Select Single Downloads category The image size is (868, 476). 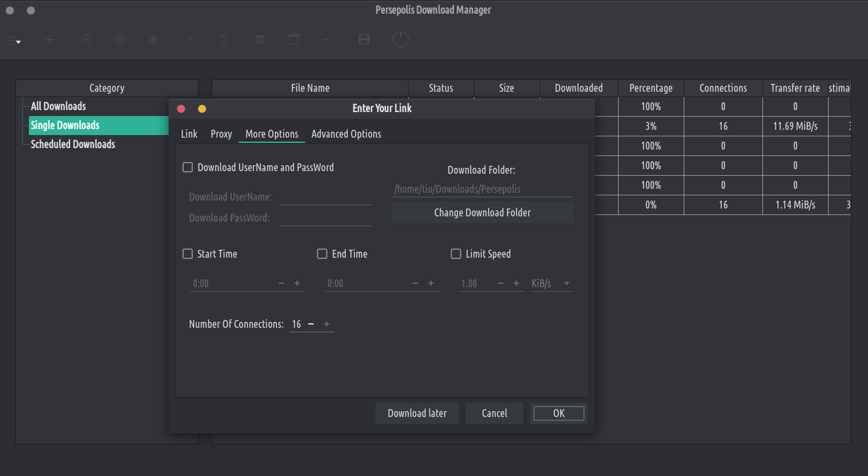coord(99,125)
